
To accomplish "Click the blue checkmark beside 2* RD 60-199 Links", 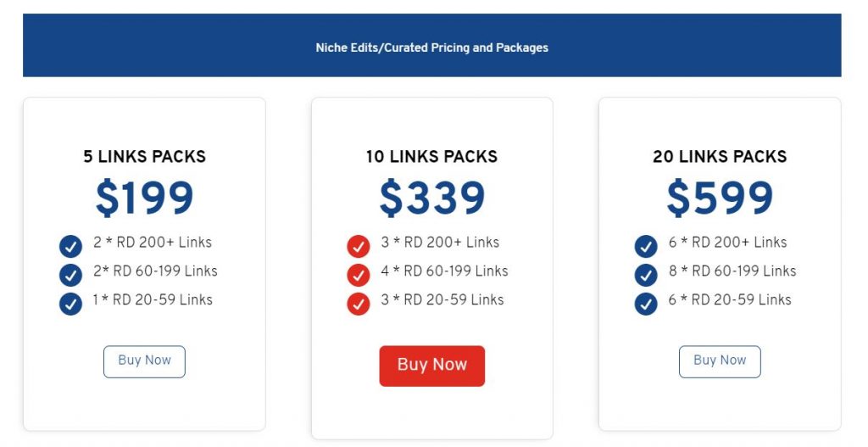I will pyautogui.click(x=70, y=276).
